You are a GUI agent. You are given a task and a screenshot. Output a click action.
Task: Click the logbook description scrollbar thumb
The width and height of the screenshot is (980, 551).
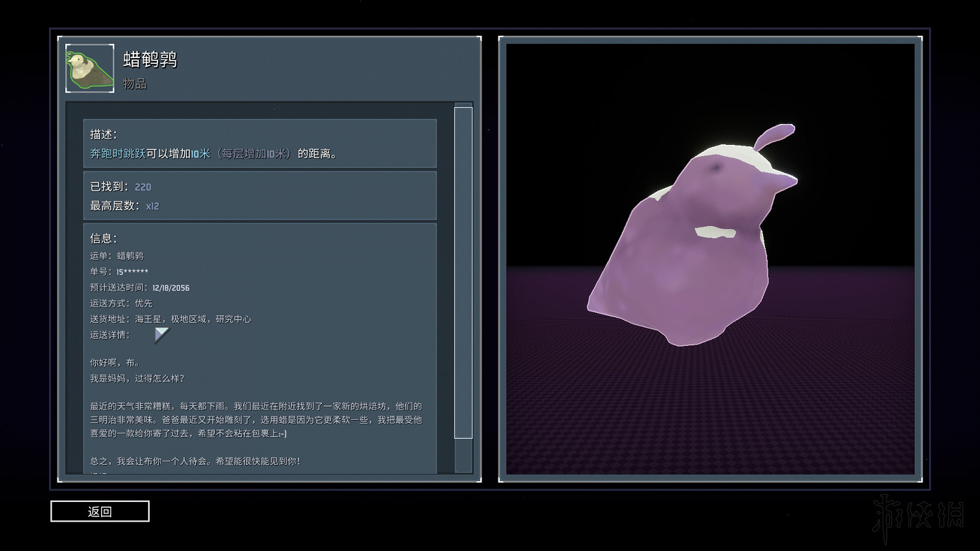(x=463, y=272)
